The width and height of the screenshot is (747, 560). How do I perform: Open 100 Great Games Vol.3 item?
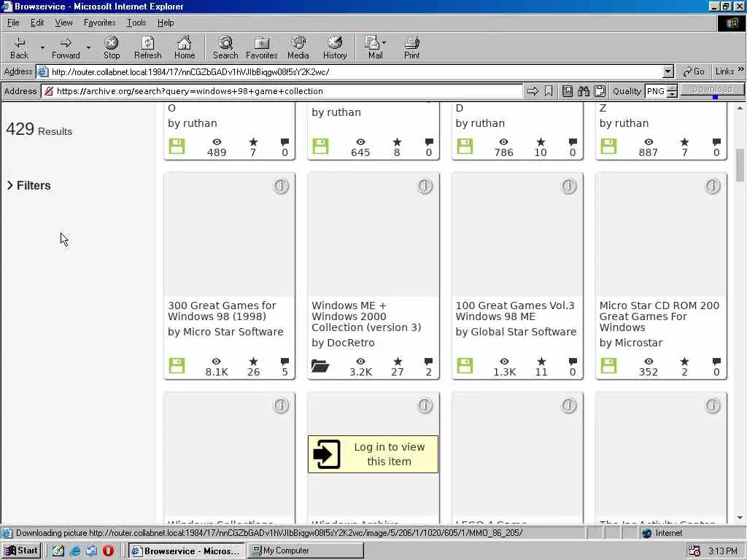pyautogui.click(x=515, y=311)
